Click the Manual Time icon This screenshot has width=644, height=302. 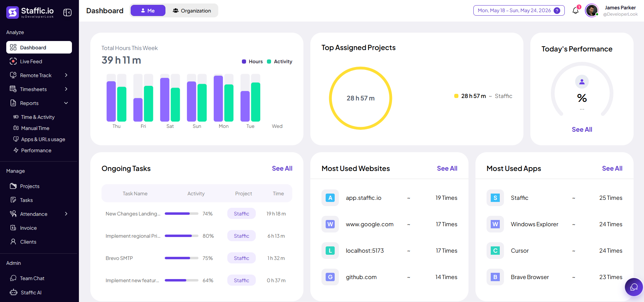point(16,128)
